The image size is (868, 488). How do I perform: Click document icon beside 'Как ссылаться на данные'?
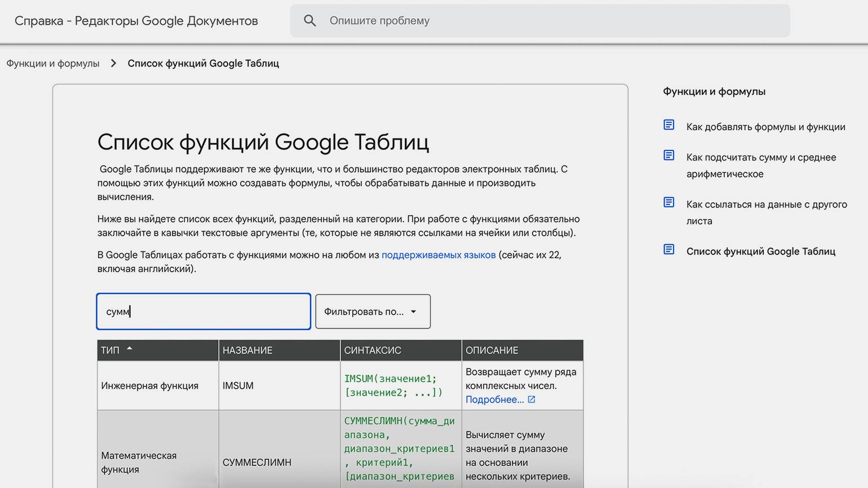[669, 202]
